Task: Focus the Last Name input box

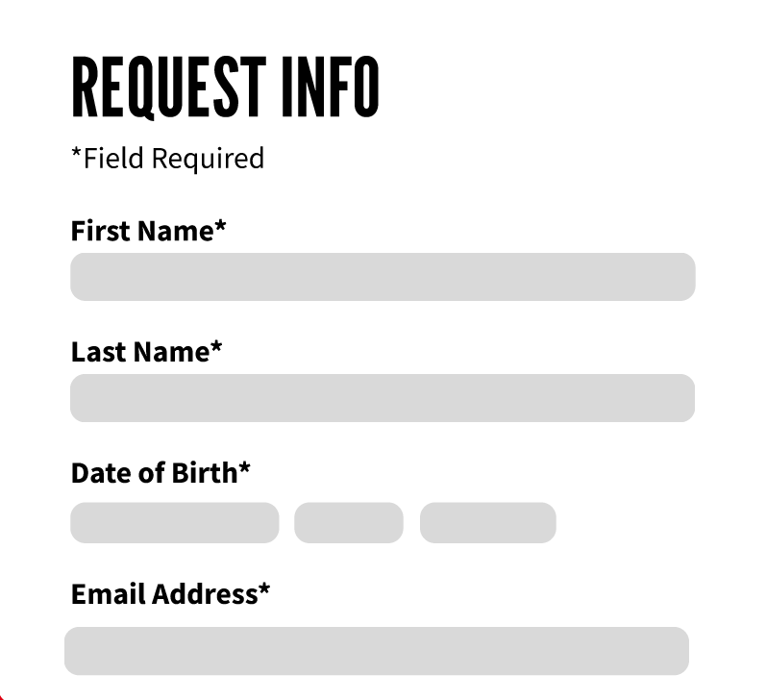Action: 383,398
